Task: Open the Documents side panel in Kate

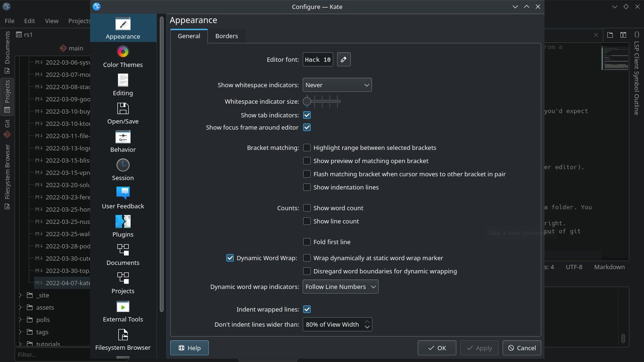Action: 7,52
